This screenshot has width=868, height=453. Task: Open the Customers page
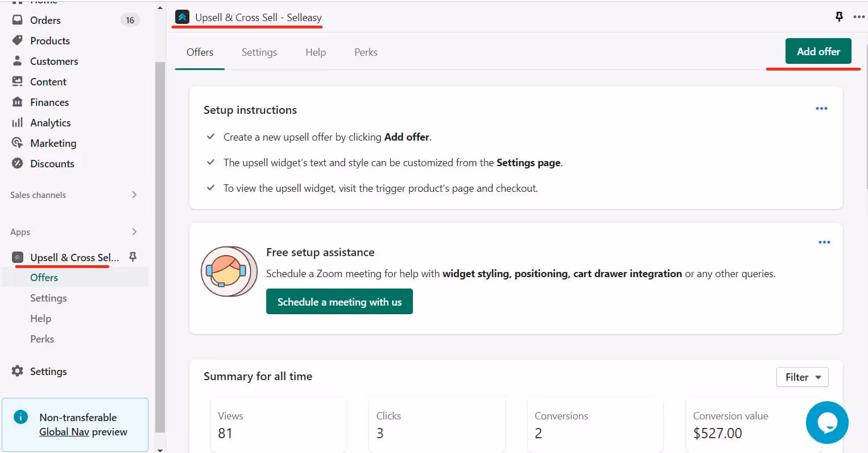tap(54, 61)
